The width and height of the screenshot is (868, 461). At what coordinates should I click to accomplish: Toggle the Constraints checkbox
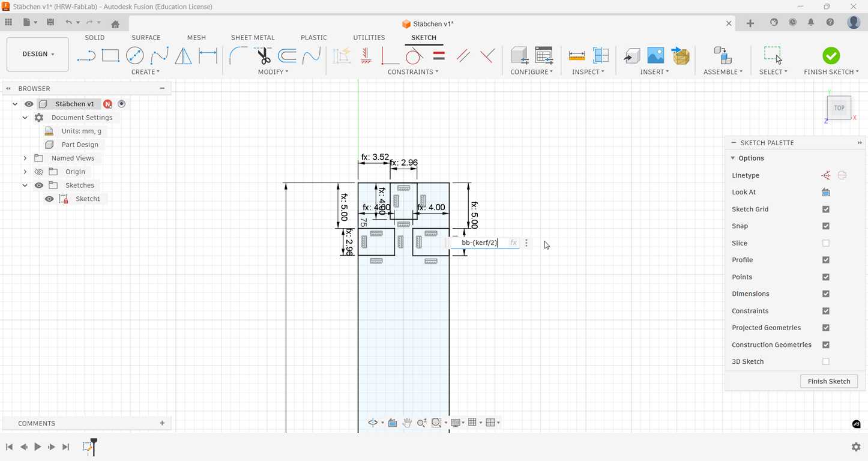pyautogui.click(x=826, y=311)
